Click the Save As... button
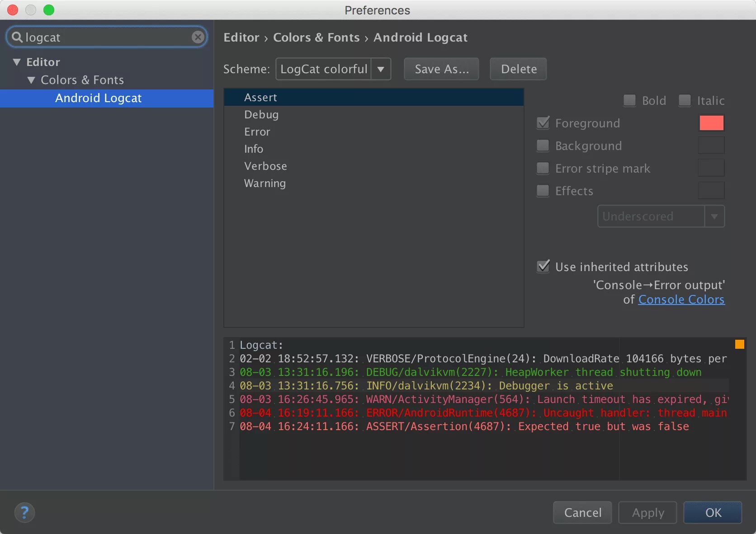756x534 pixels. [x=441, y=69]
